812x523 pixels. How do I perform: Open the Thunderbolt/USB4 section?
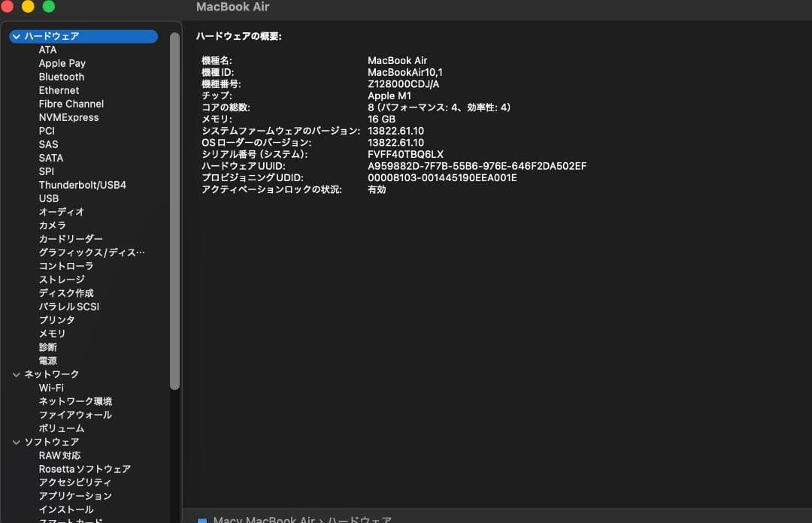point(83,185)
